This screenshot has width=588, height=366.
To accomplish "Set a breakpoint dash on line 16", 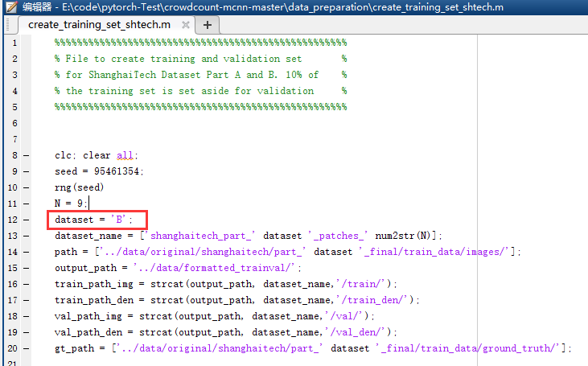I will coord(27,284).
